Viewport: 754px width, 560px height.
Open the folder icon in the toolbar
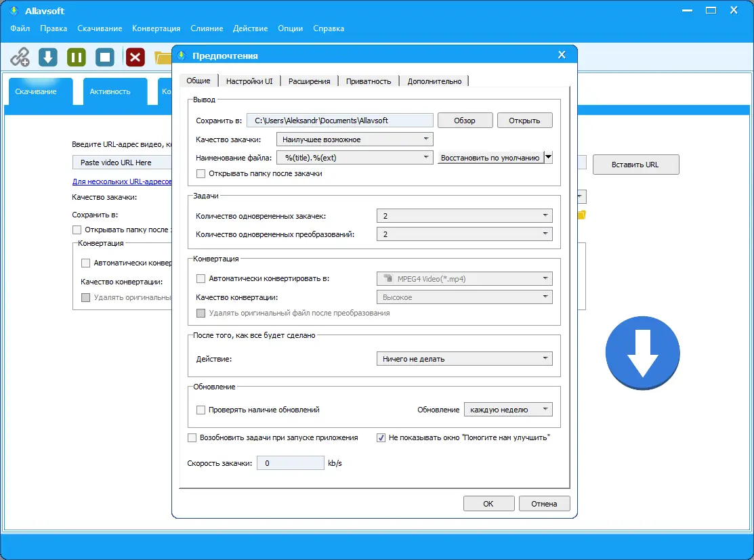(x=163, y=58)
